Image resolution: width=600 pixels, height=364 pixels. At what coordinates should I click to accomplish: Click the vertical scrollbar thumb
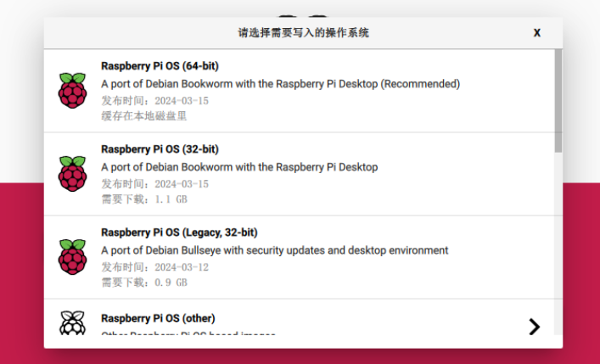pos(558,100)
